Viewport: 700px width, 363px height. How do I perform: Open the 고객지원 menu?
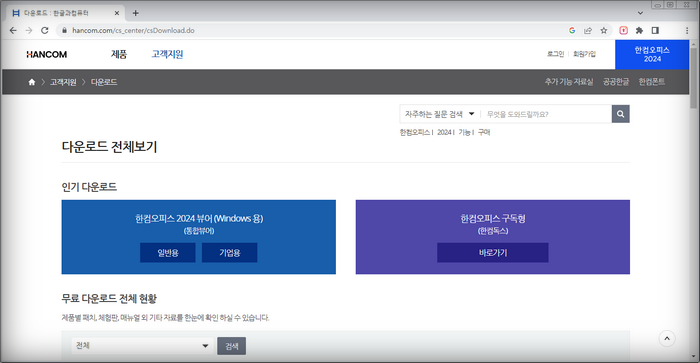tap(167, 54)
